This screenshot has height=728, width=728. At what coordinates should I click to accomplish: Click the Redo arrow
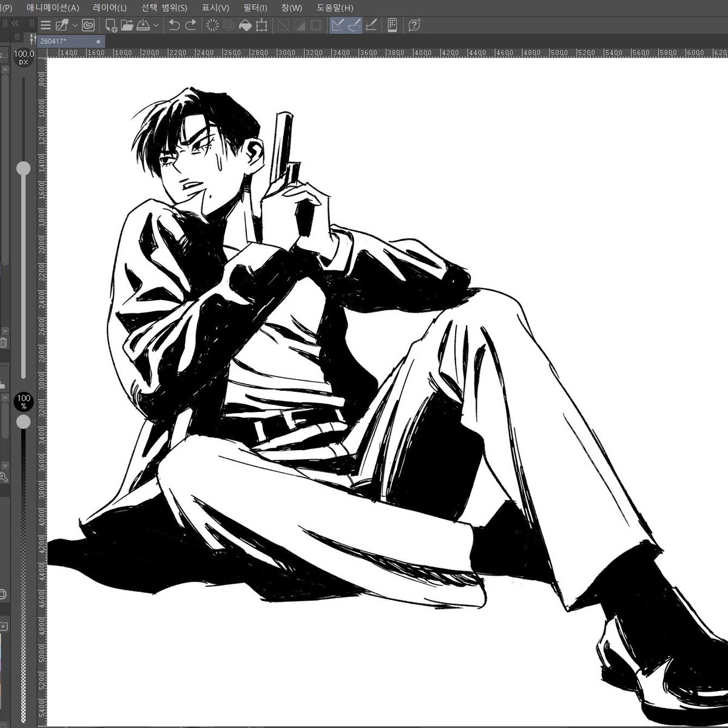click(190, 25)
